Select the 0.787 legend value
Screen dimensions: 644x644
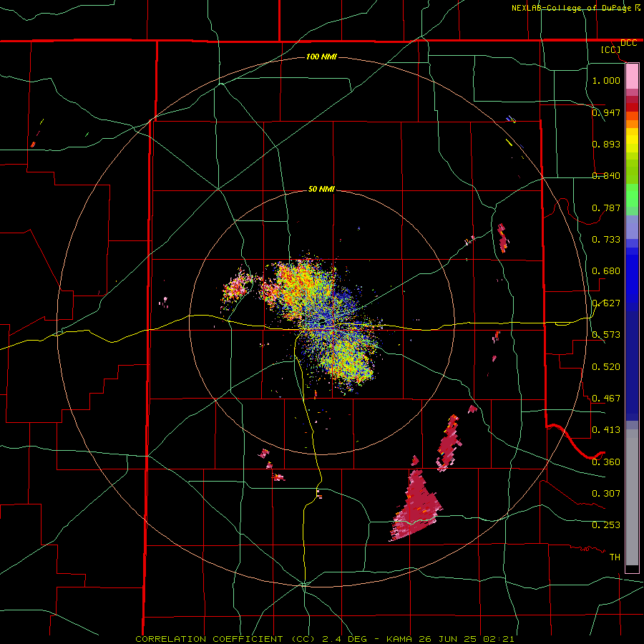tap(606, 208)
